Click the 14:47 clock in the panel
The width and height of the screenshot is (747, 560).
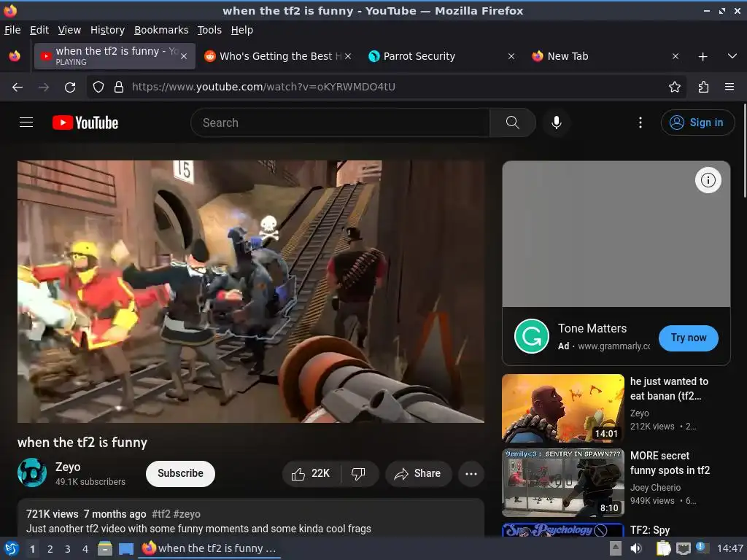[729, 548]
